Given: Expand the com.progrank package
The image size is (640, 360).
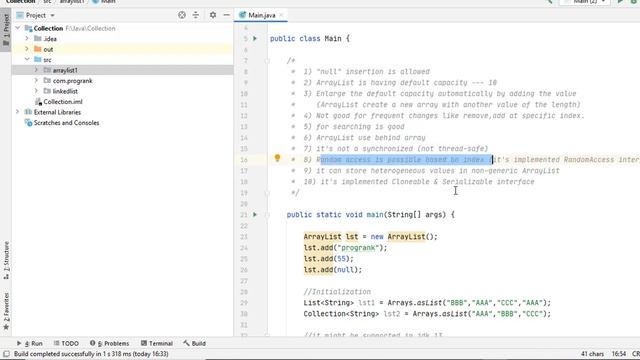Looking at the screenshot, I should [x=36, y=80].
